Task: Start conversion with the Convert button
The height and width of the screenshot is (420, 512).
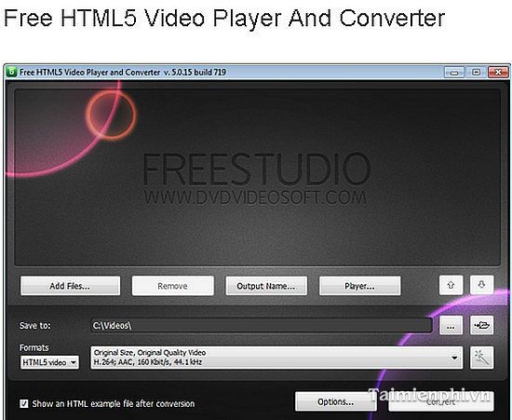Action: [441, 401]
